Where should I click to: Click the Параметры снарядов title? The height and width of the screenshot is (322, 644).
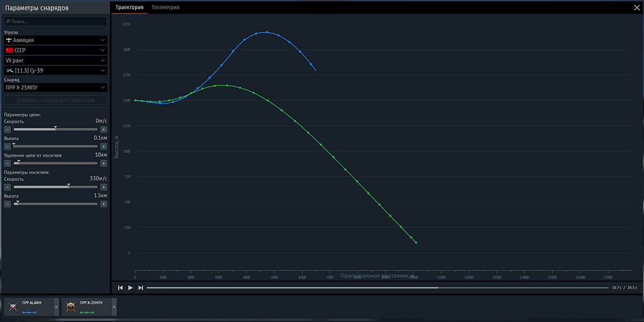tap(37, 8)
